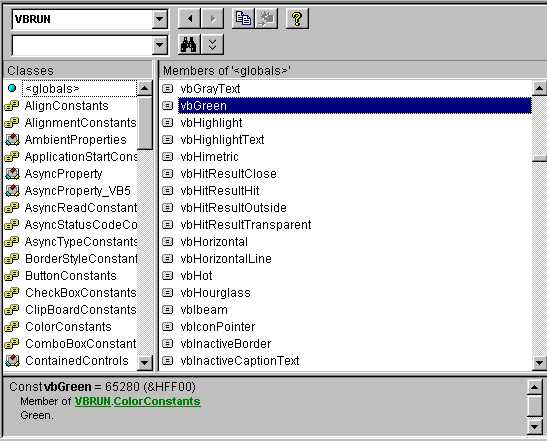Click the constant icon beside vbHorizontal
This screenshot has width=547, height=441.
(x=168, y=241)
